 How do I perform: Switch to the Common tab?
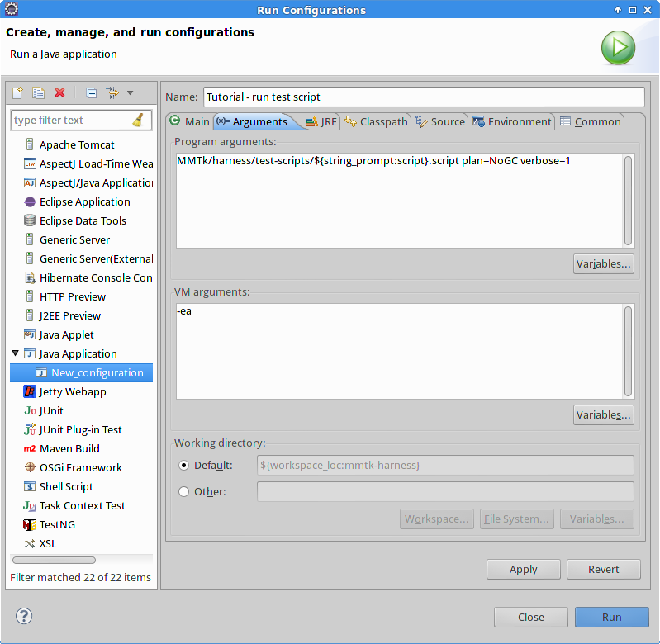click(590, 121)
